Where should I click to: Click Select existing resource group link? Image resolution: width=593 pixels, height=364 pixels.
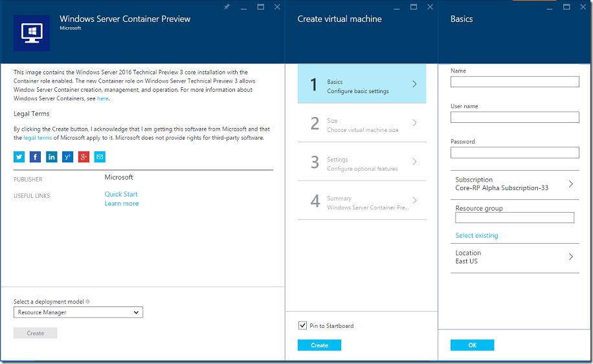(x=476, y=235)
